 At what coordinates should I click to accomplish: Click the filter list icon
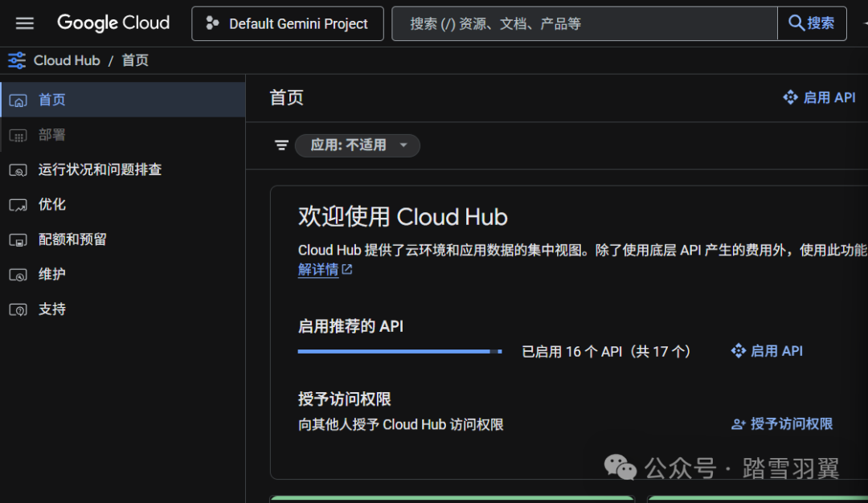(x=281, y=145)
